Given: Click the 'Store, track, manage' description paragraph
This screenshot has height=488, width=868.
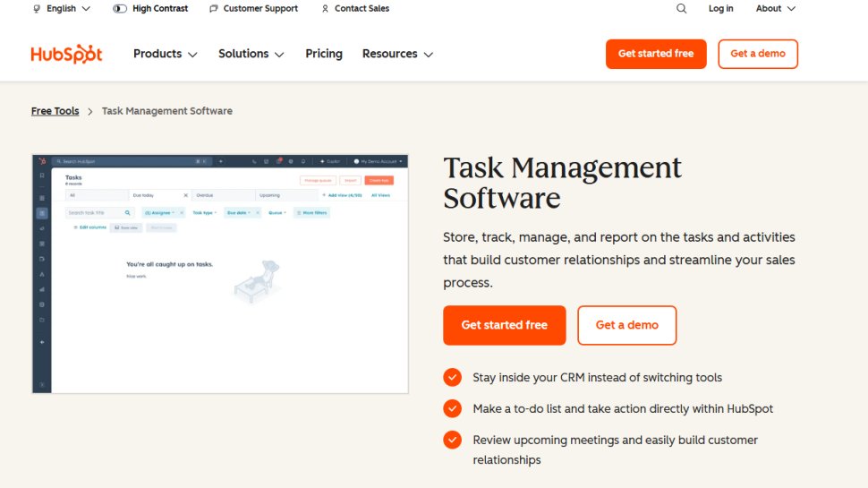Looking at the screenshot, I should click(619, 260).
